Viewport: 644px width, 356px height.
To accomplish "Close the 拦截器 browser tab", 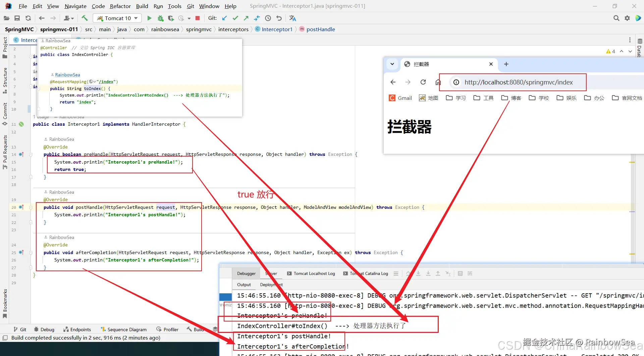I will pos(491,64).
